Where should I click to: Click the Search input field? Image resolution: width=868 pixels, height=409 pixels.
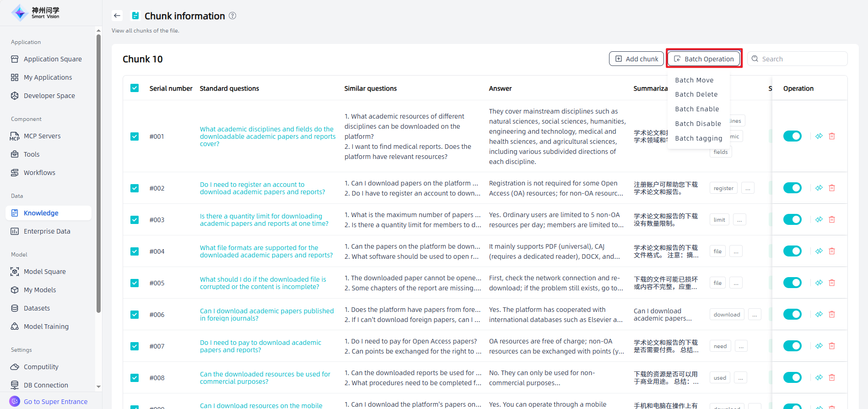(801, 59)
